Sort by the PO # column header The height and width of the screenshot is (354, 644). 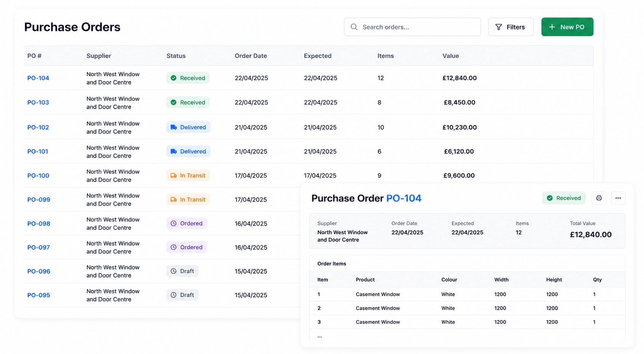point(34,56)
